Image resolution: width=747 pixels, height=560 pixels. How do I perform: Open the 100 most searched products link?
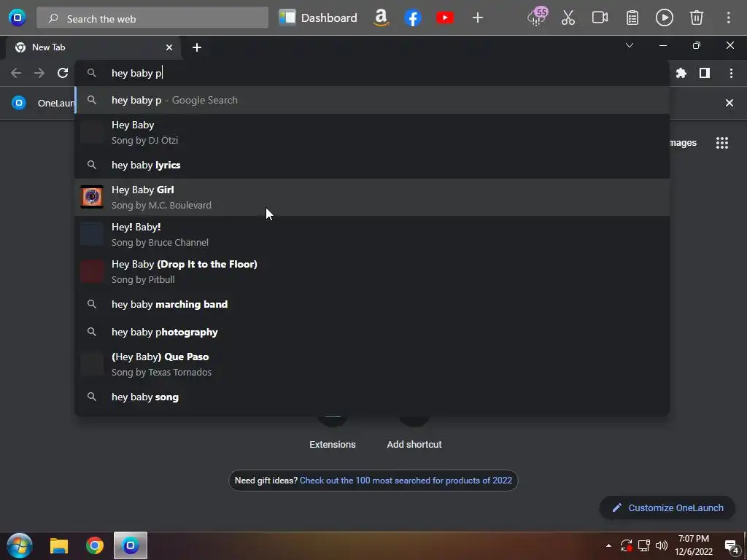pyautogui.click(x=406, y=480)
